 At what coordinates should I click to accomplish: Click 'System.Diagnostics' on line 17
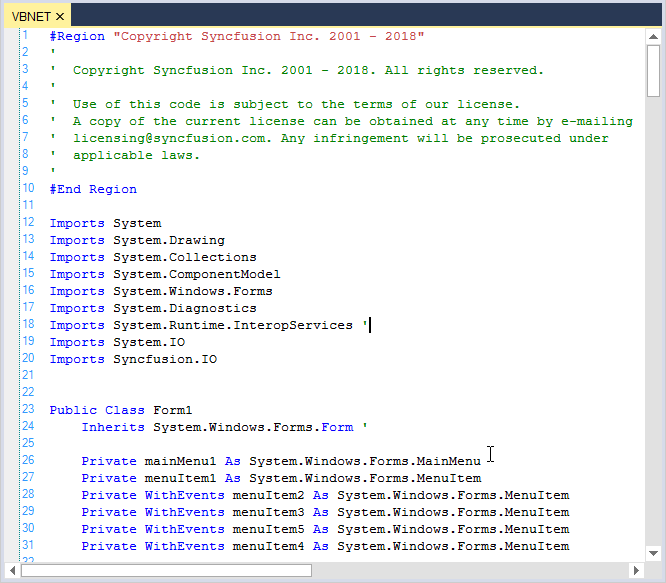(185, 308)
